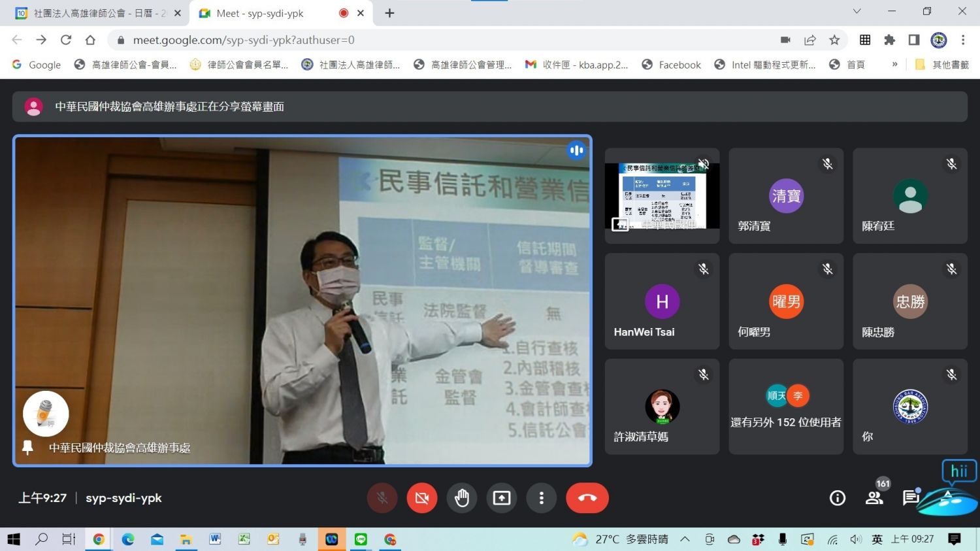Open the shared-screen presentation thumbnail tile

click(662, 196)
